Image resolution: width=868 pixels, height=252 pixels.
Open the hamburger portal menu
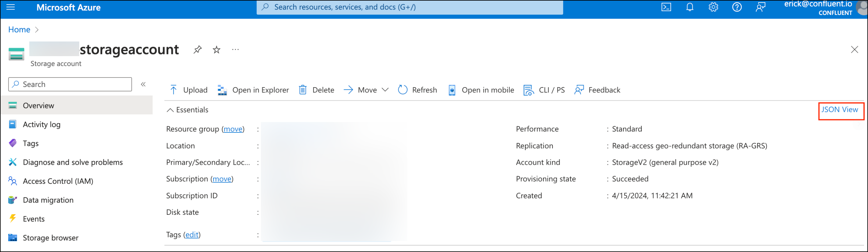[x=11, y=7]
